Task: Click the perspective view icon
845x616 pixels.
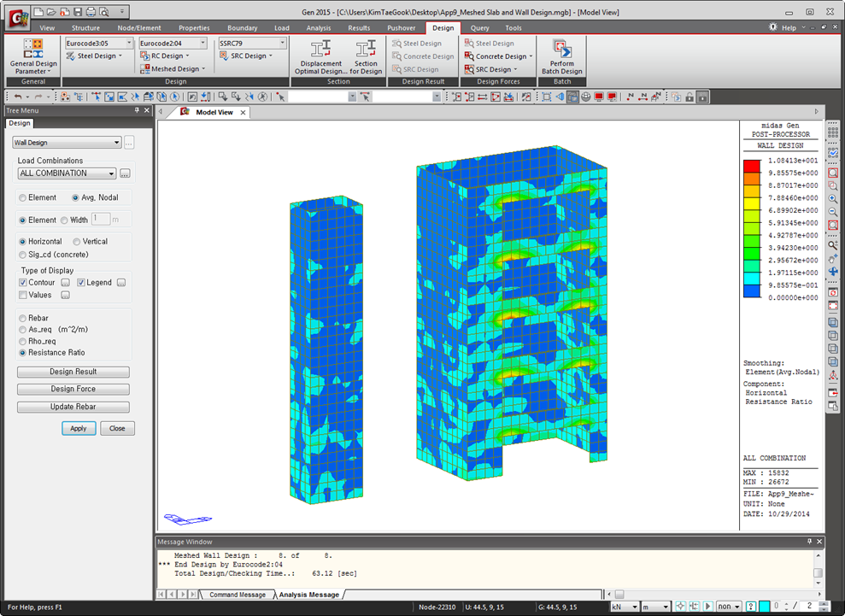Action: click(x=560, y=97)
